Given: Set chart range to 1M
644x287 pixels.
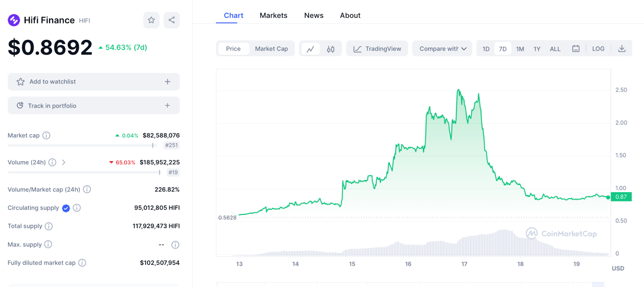Looking at the screenshot, I should click(x=520, y=49).
